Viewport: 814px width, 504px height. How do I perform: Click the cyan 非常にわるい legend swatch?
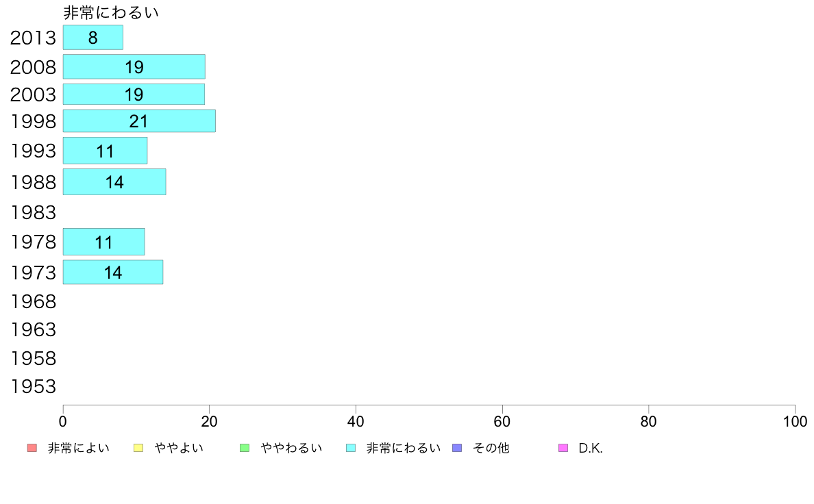[351, 448]
